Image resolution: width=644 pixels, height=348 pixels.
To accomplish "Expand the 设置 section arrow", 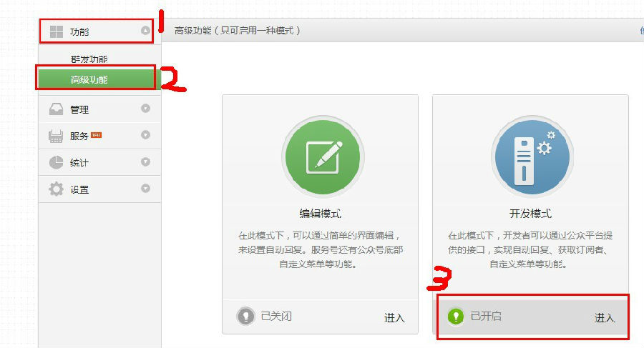I will click(x=145, y=189).
